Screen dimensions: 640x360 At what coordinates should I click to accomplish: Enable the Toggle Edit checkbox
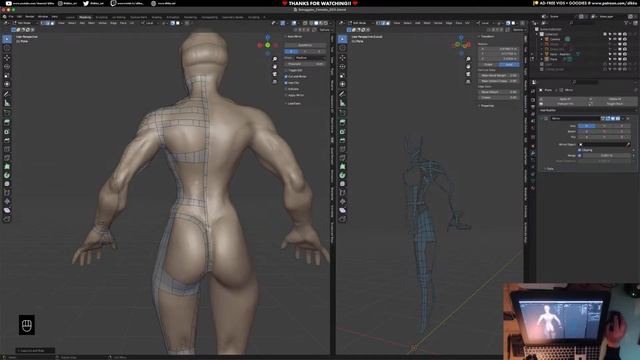(286, 70)
